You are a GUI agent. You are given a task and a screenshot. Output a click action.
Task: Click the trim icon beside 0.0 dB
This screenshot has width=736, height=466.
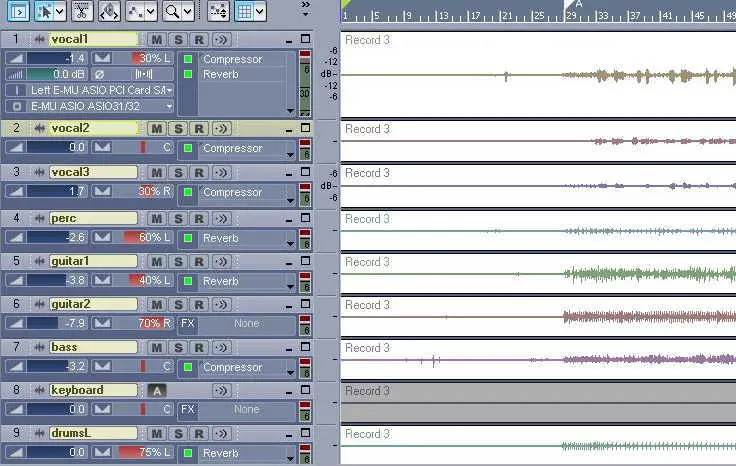point(16,74)
